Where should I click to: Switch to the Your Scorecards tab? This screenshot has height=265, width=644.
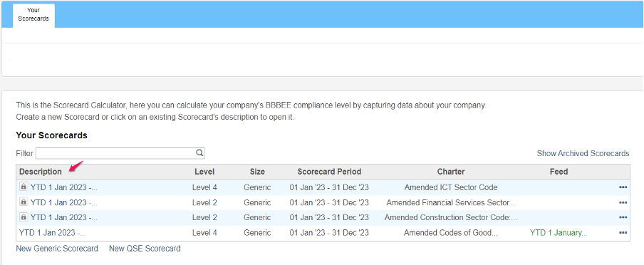pyautogui.click(x=33, y=15)
